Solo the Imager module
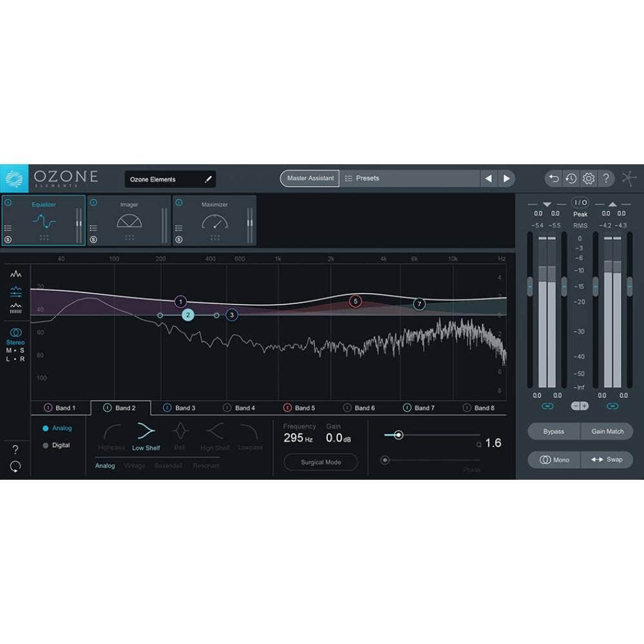The image size is (644, 644). click(x=93, y=240)
